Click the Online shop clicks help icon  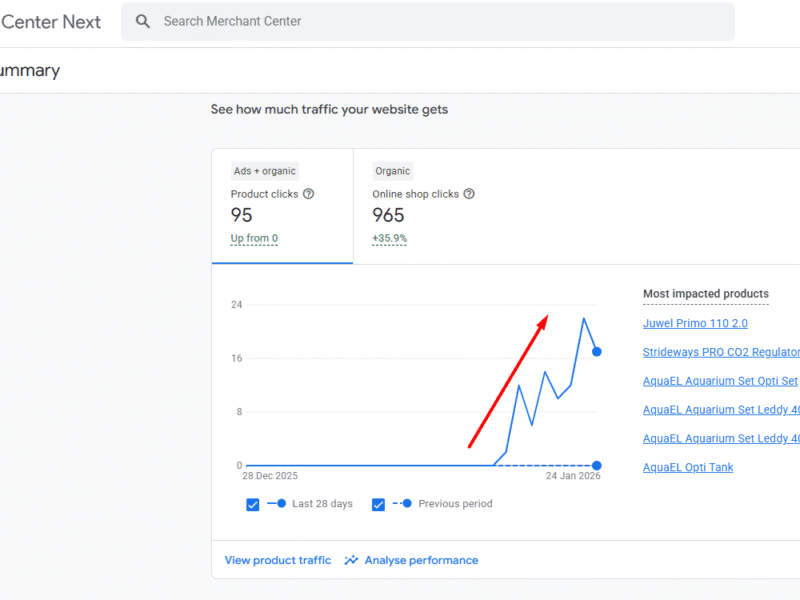point(469,194)
